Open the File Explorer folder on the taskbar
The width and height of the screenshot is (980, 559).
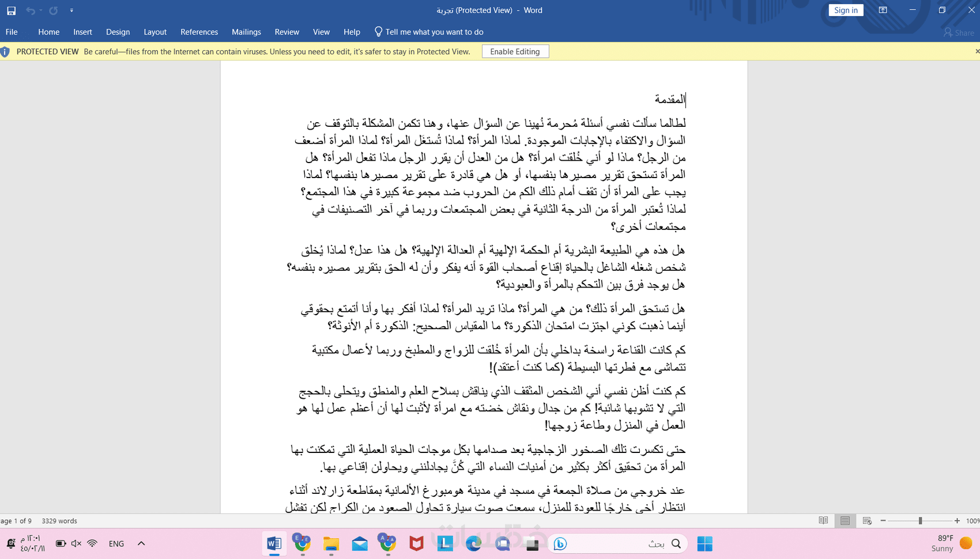click(x=331, y=543)
